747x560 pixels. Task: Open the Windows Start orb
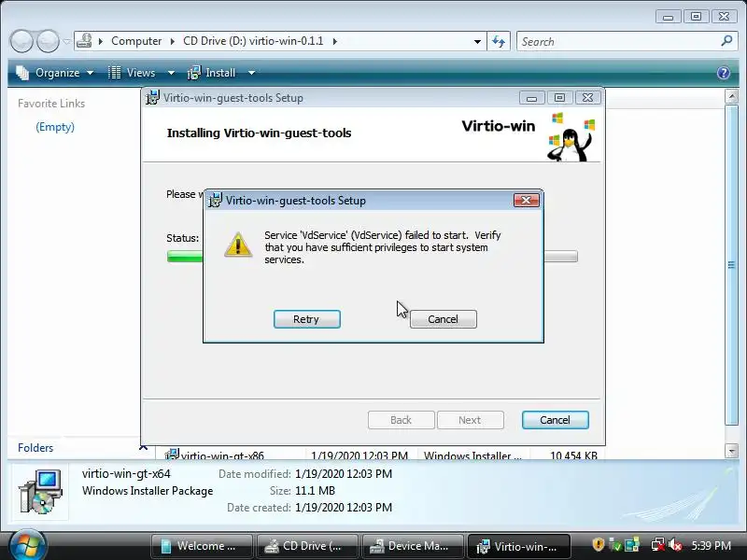tap(27, 545)
